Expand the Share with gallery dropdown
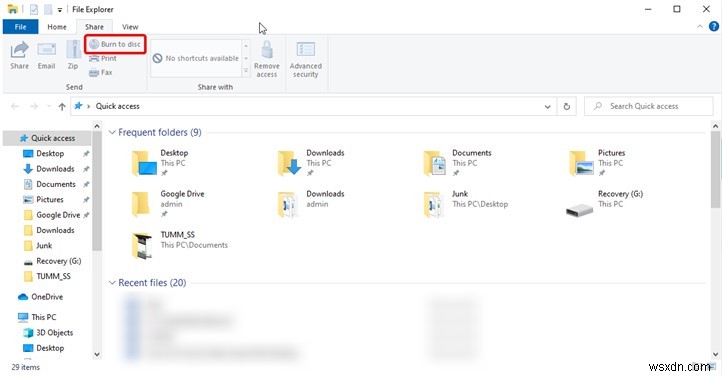 tap(246, 71)
